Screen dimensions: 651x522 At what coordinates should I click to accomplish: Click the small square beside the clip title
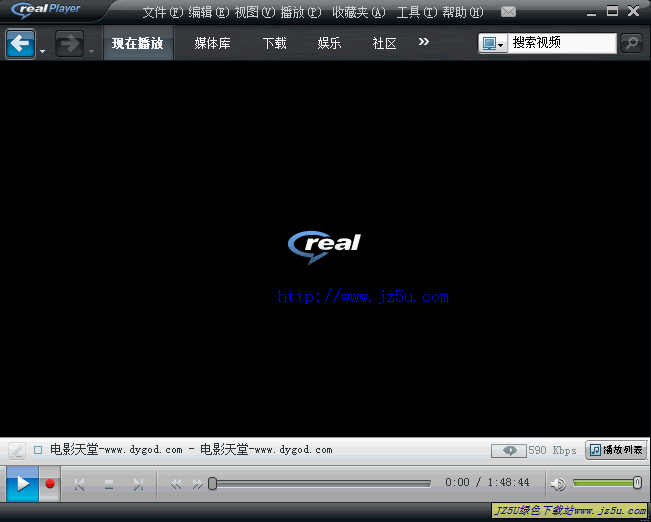[38, 450]
